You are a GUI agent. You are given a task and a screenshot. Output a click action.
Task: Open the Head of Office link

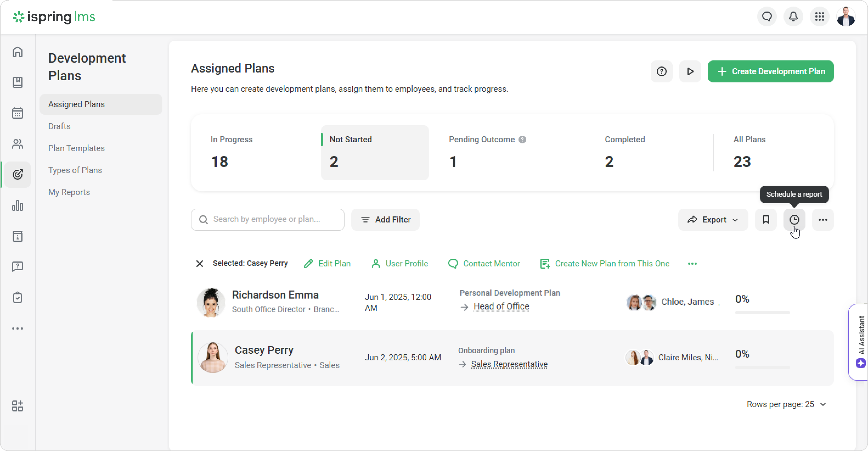tap(501, 306)
